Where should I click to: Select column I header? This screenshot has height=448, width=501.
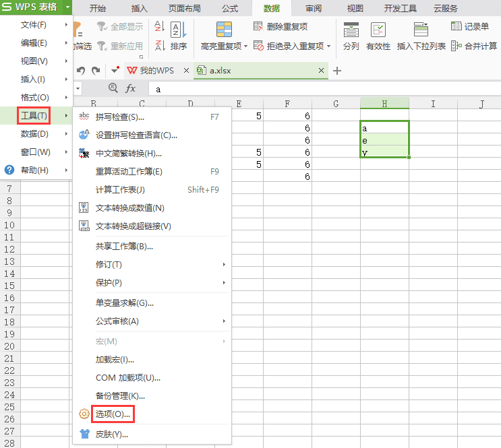point(433,104)
